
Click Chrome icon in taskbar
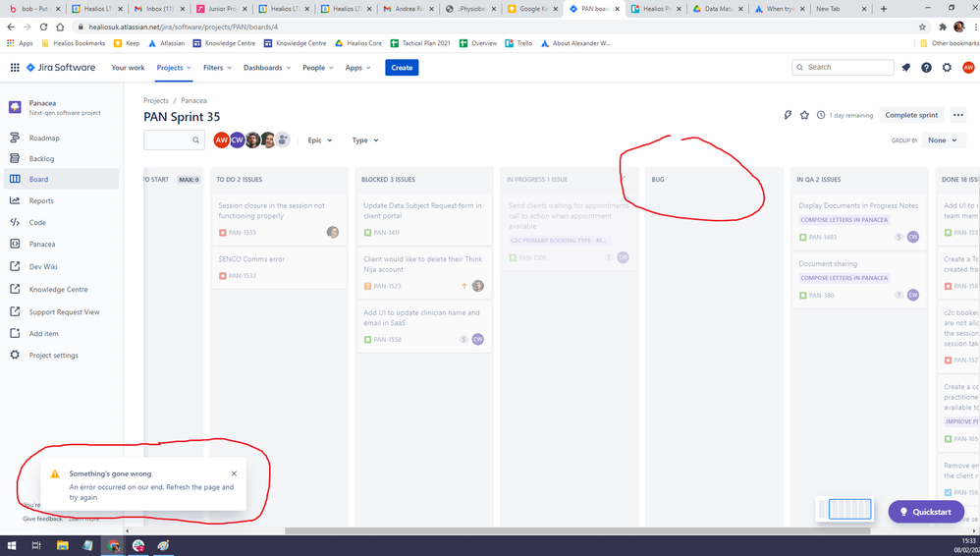(113, 545)
